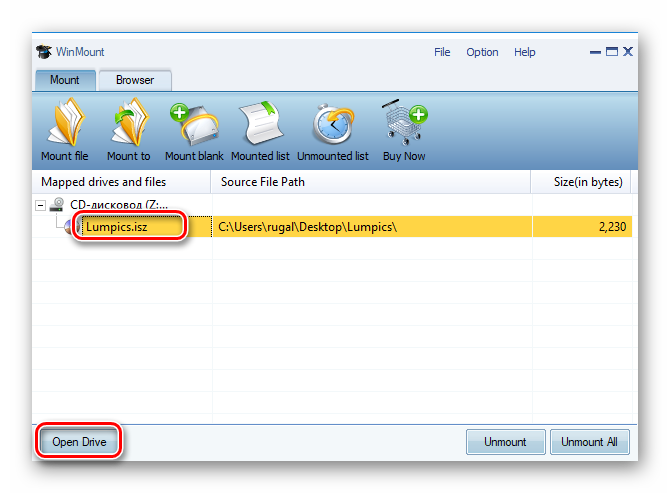
Task: Sort by Size(in bytes) column header
Action: (x=581, y=182)
